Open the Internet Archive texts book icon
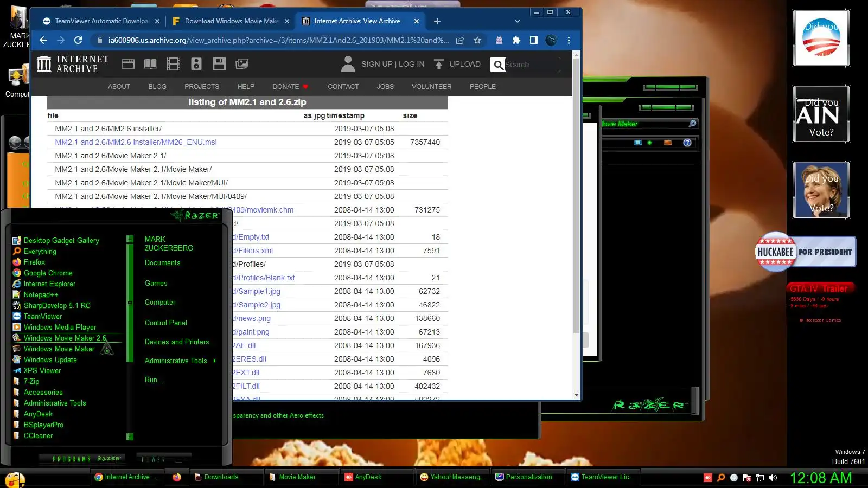Image resolution: width=868 pixels, height=488 pixels. click(151, 64)
